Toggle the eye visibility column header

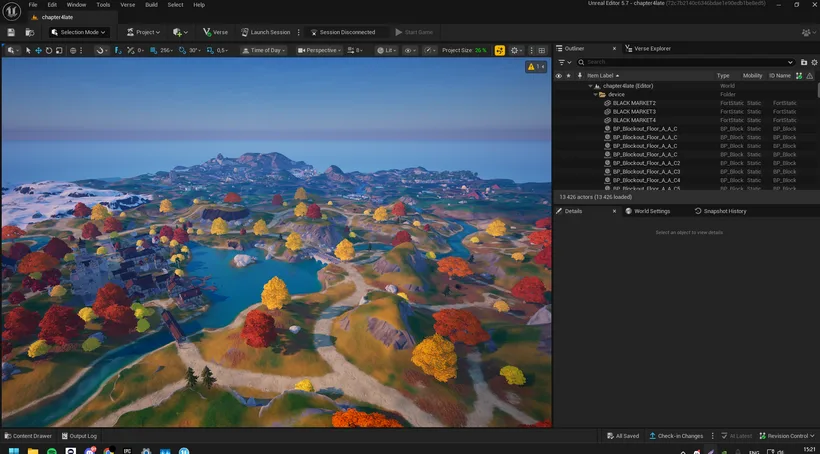(x=559, y=76)
